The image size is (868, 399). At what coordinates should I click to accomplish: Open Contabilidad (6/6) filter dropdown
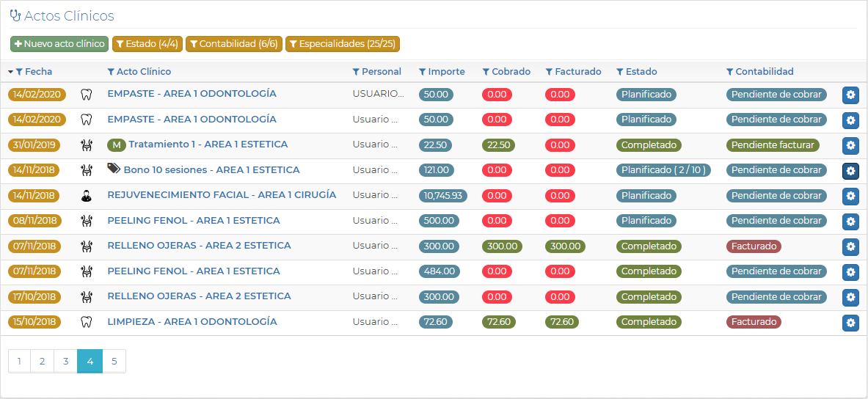[x=233, y=44]
